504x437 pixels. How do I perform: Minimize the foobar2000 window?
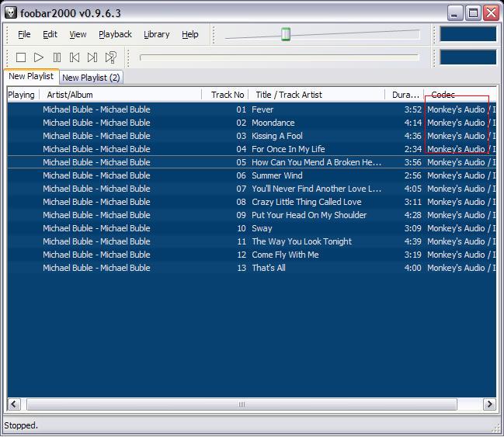(454, 13)
